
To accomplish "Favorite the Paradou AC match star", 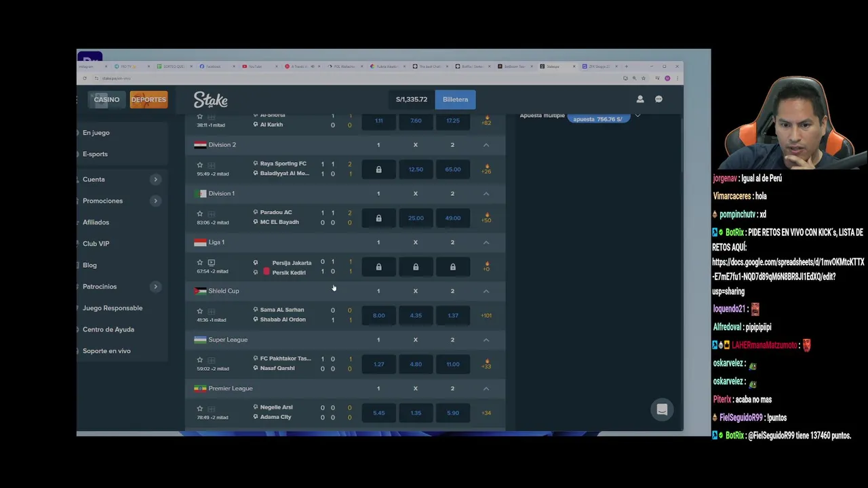I will click(x=199, y=213).
